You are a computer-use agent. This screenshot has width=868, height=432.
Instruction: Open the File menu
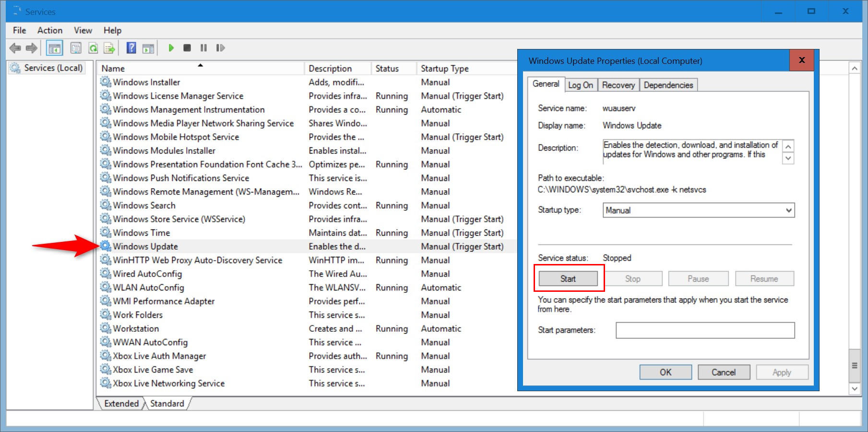tap(20, 30)
